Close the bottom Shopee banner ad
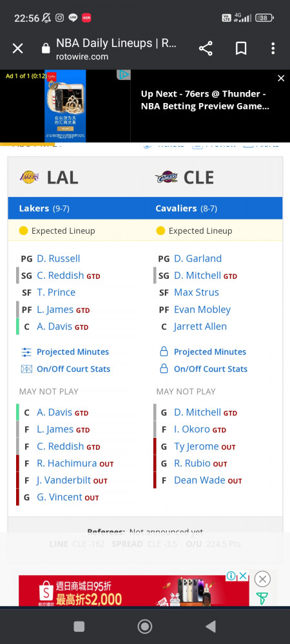Image resolution: width=290 pixels, height=644 pixels. click(x=262, y=580)
